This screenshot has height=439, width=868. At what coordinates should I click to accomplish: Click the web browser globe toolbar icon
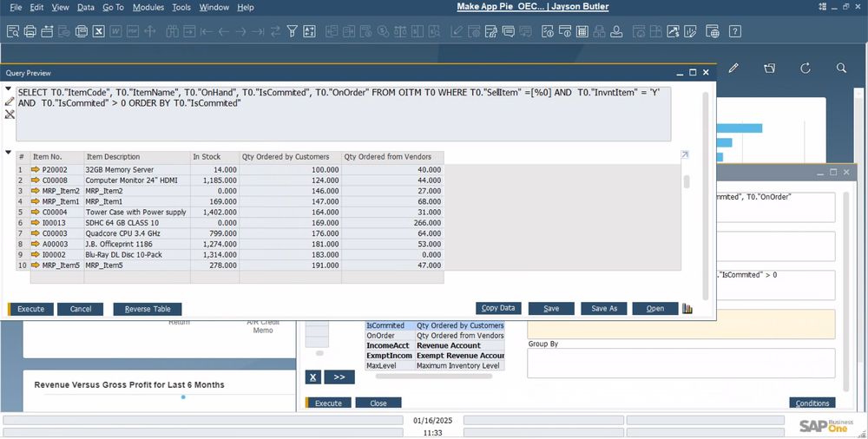pos(713,31)
